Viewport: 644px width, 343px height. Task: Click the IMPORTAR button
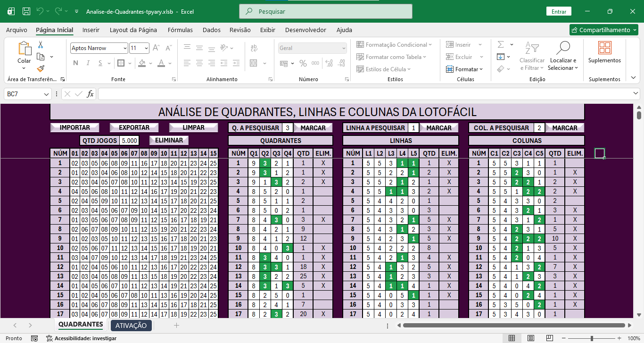tap(75, 127)
